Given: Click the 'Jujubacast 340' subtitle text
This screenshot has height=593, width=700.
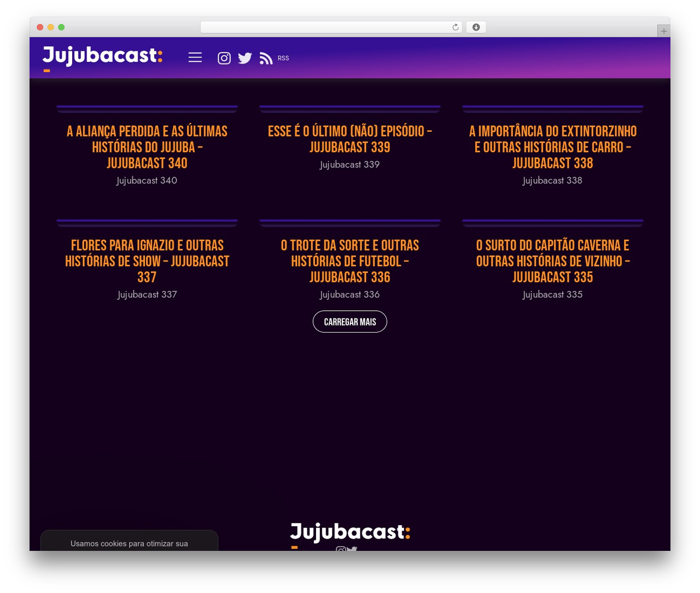Looking at the screenshot, I should pyautogui.click(x=147, y=181).
